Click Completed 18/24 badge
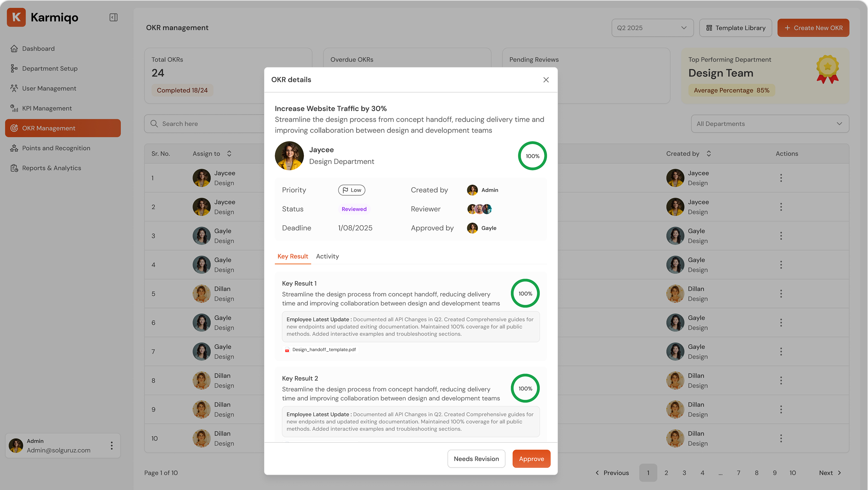The width and height of the screenshot is (868, 490). coord(182,90)
